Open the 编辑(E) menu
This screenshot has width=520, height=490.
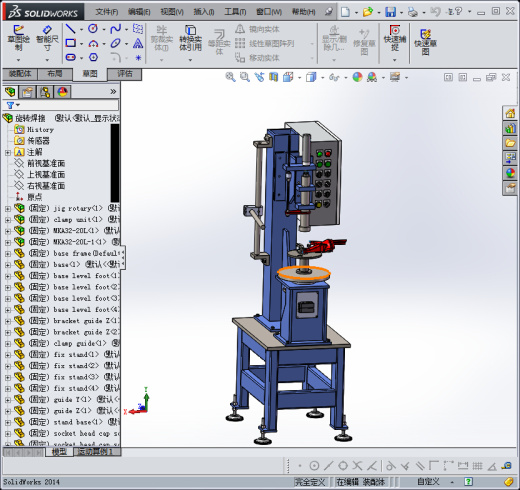point(139,12)
